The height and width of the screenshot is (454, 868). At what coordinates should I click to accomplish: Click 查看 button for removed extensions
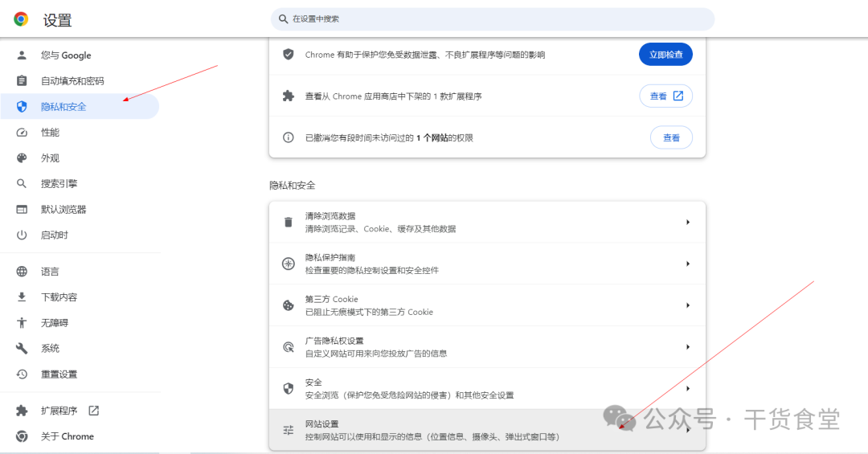[665, 96]
